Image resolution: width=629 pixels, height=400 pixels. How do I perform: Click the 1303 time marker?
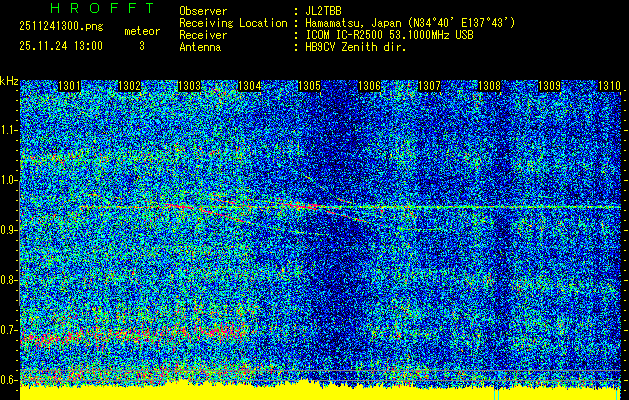coord(189,86)
